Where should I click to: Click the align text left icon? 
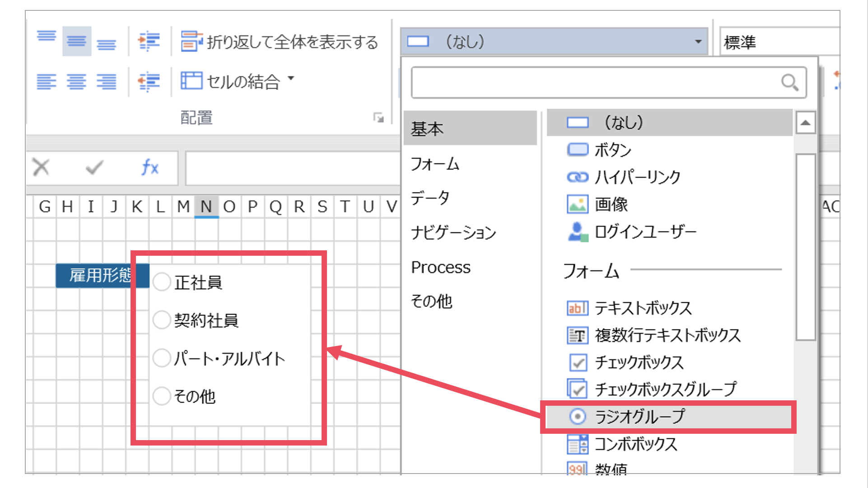coord(47,82)
